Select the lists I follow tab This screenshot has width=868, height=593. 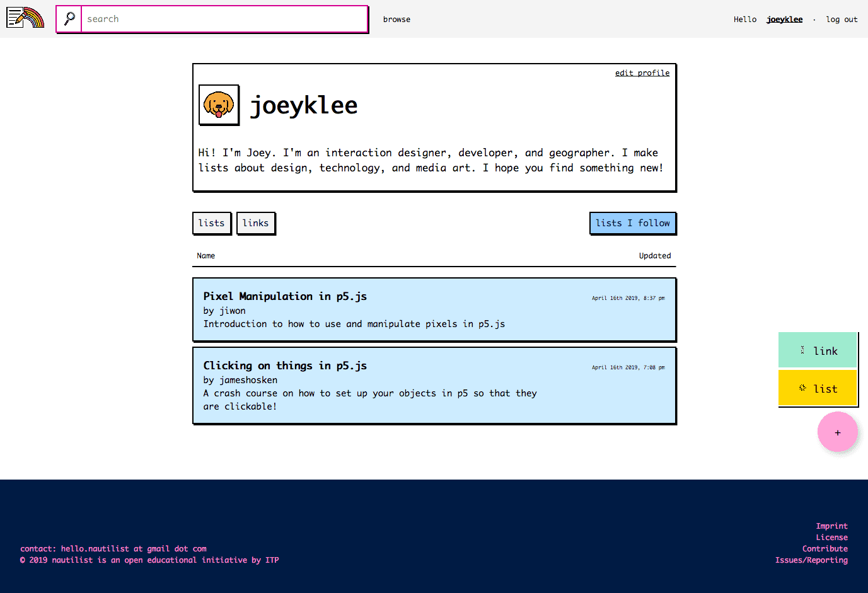click(x=632, y=223)
